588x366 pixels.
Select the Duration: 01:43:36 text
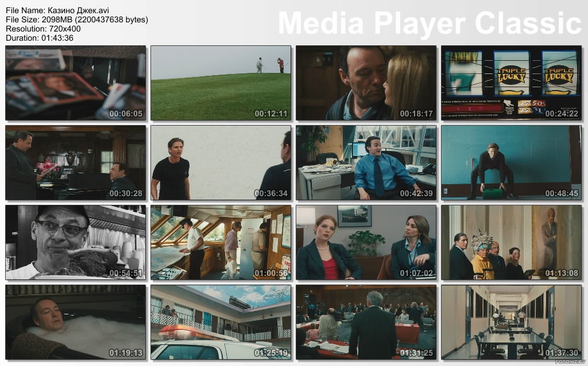pos(40,38)
